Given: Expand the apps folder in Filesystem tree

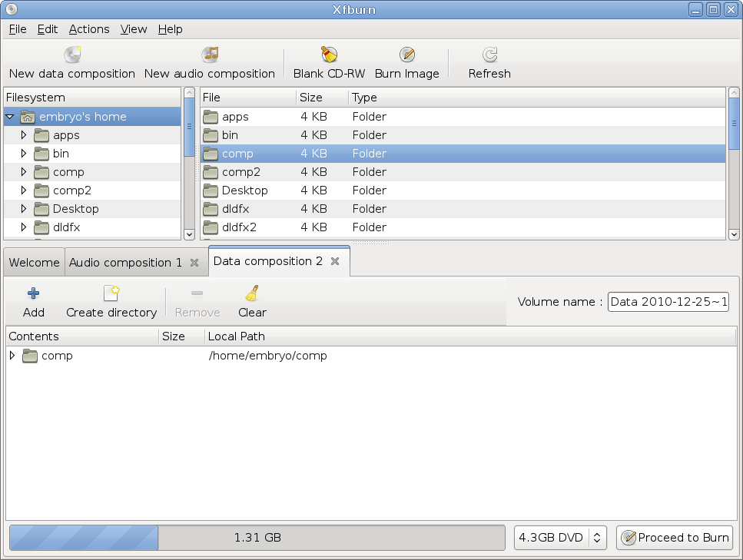Looking at the screenshot, I should [23, 135].
